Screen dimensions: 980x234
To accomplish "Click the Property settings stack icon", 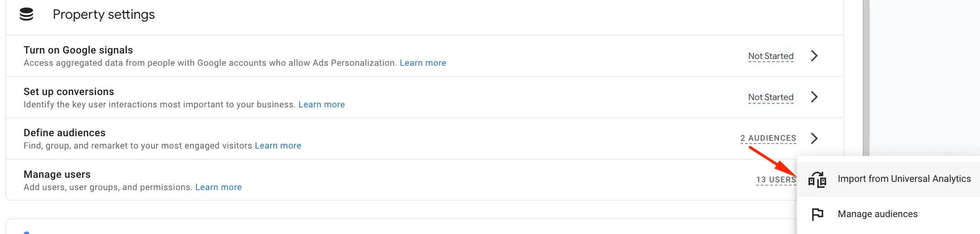I will pos(27,15).
